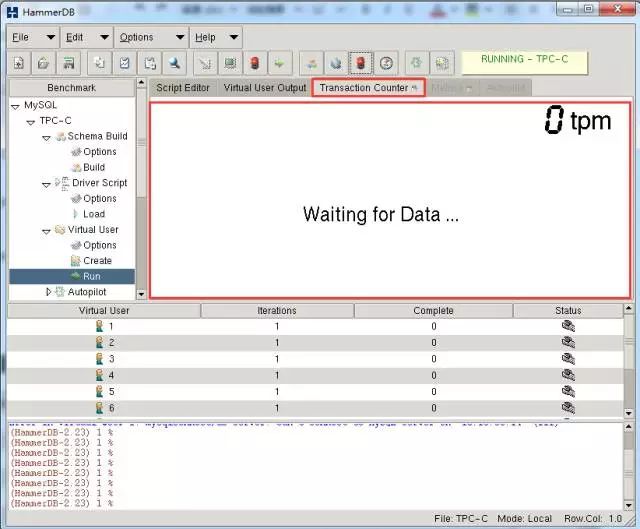
Task: Click the focused red Stop Transaction Counter icon
Action: [361, 63]
